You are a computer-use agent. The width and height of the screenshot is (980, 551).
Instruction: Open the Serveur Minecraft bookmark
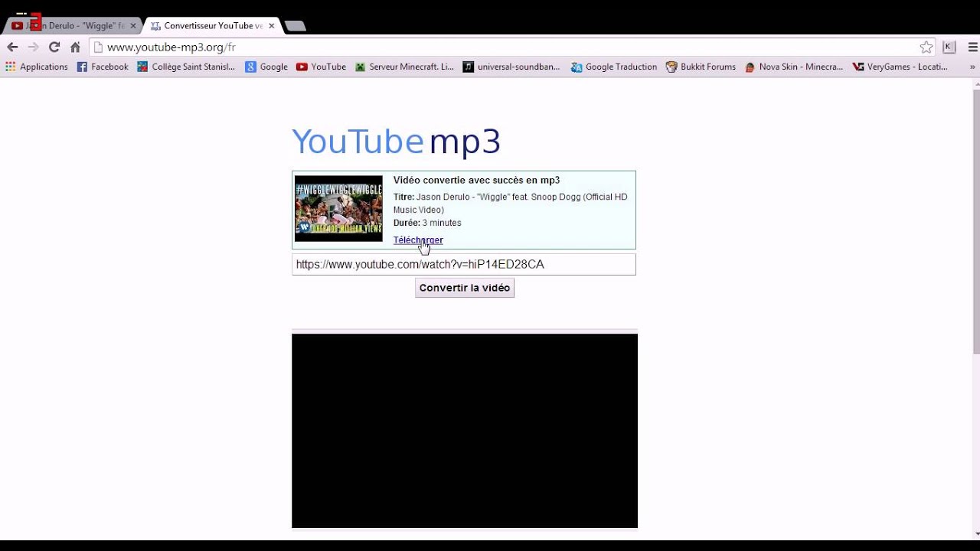tap(404, 67)
